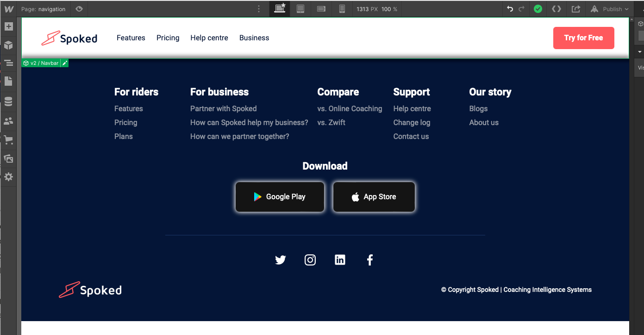644x335 pixels.
Task: Open the Symbols cube panel in the sidebar
Action: (8, 45)
